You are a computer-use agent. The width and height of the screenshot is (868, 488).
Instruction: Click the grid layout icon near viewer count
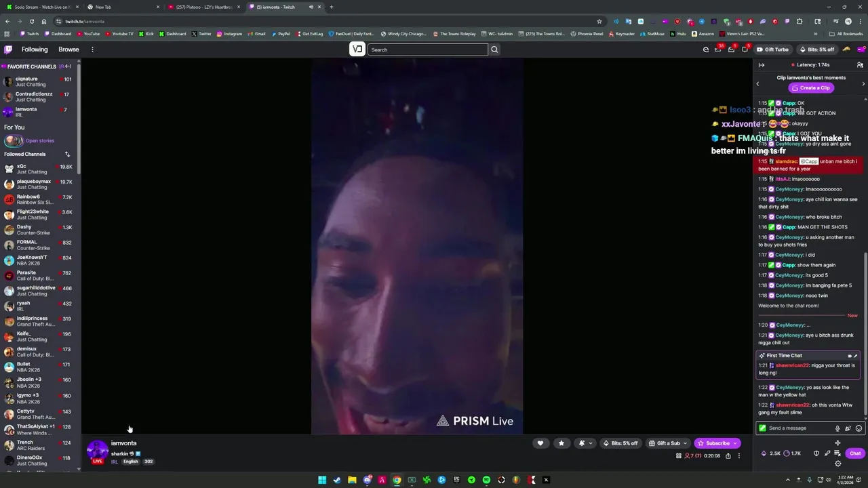(679, 456)
